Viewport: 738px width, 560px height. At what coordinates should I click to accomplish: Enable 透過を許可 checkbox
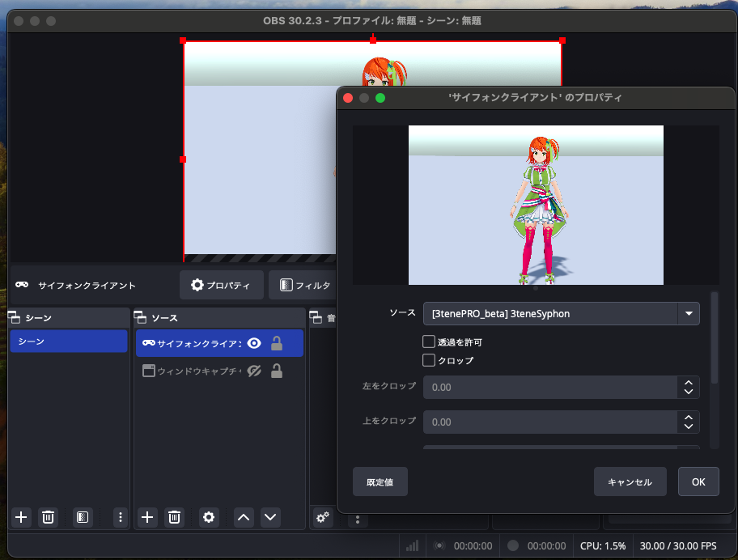pos(429,342)
